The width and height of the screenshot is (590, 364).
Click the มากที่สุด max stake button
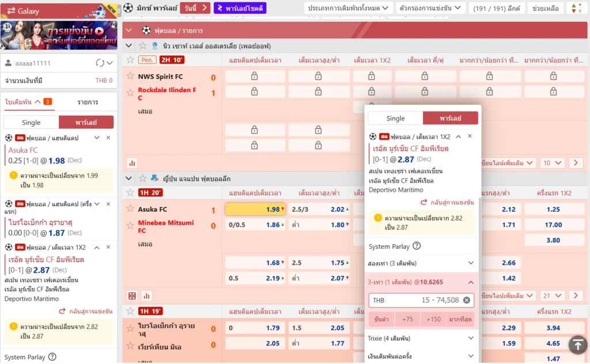point(460,319)
